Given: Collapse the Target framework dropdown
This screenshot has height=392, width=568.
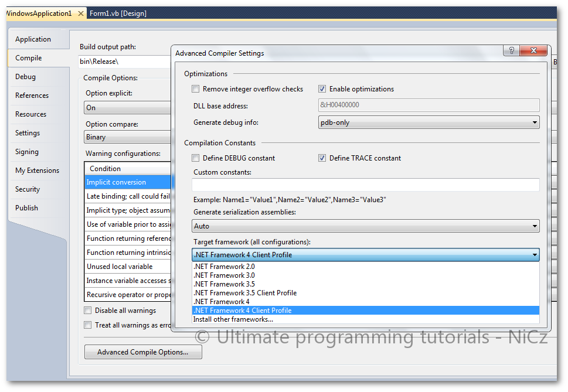Looking at the screenshot, I should click(x=366, y=255).
